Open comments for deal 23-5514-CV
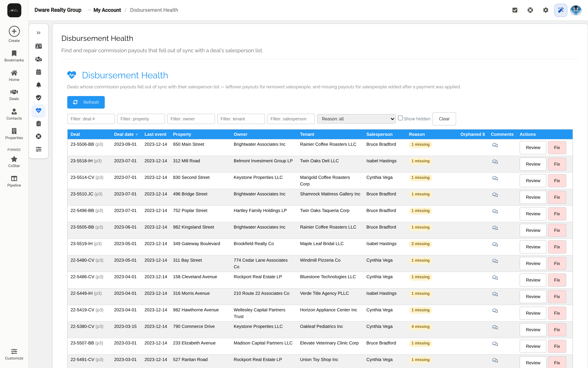588x368 pixels. click(x=495, y=178)
